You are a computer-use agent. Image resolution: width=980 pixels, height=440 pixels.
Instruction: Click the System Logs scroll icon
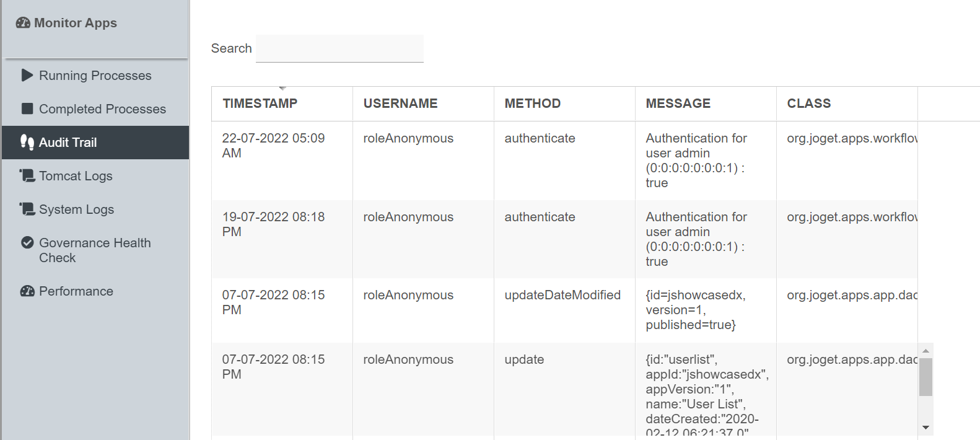coord(27,209)
